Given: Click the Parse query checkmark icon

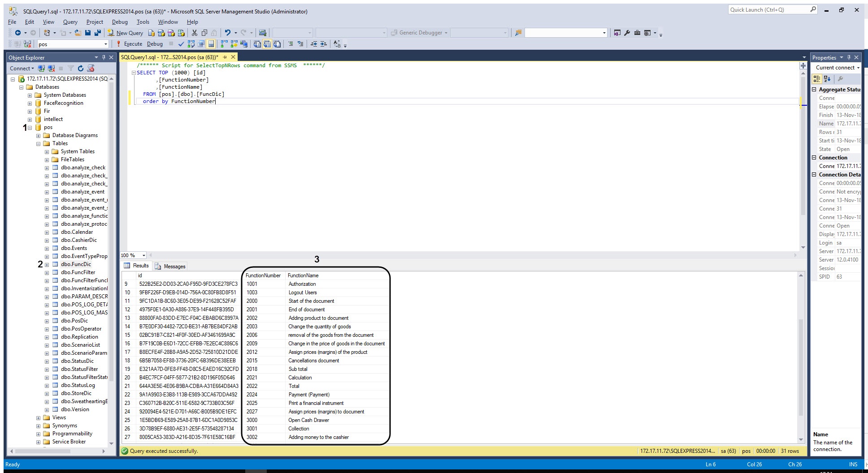Looking at the screenshot, I should pyautogui.click(x=181, y=44).
